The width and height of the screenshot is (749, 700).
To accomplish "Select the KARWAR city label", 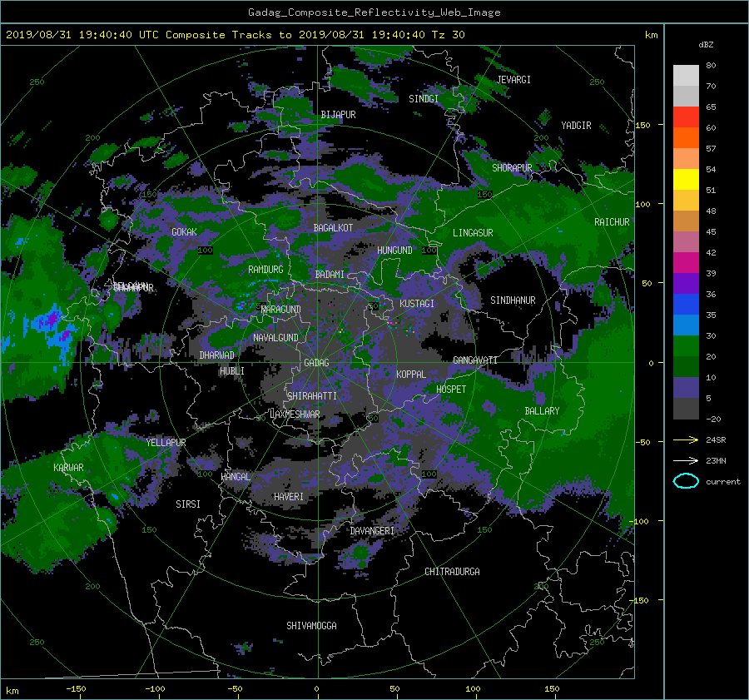I will (x=68, y=467).
